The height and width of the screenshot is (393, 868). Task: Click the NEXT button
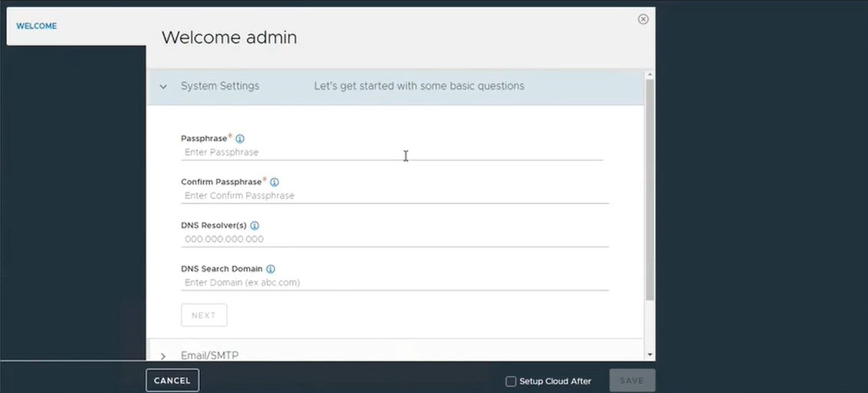point(204,315)
